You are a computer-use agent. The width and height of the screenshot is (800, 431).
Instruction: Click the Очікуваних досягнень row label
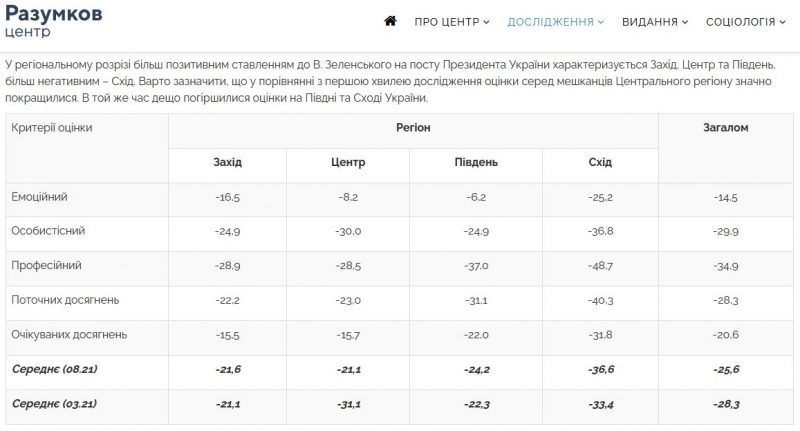coord(68,334)
